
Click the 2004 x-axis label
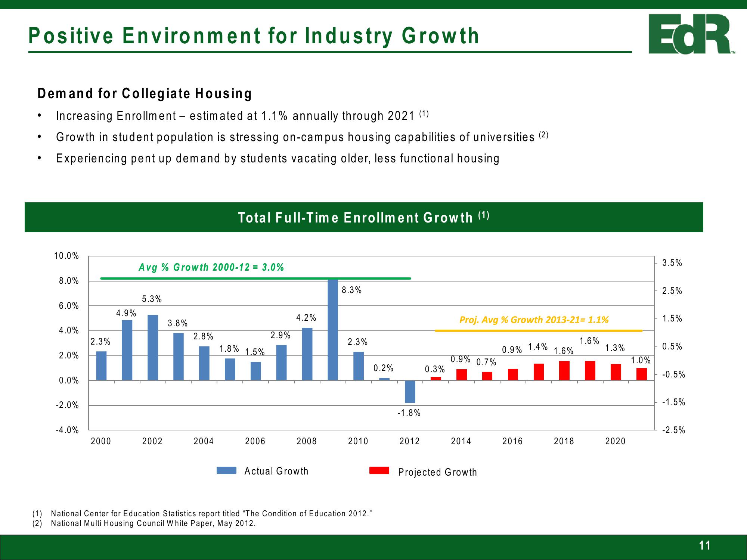[x=204, y=441]
